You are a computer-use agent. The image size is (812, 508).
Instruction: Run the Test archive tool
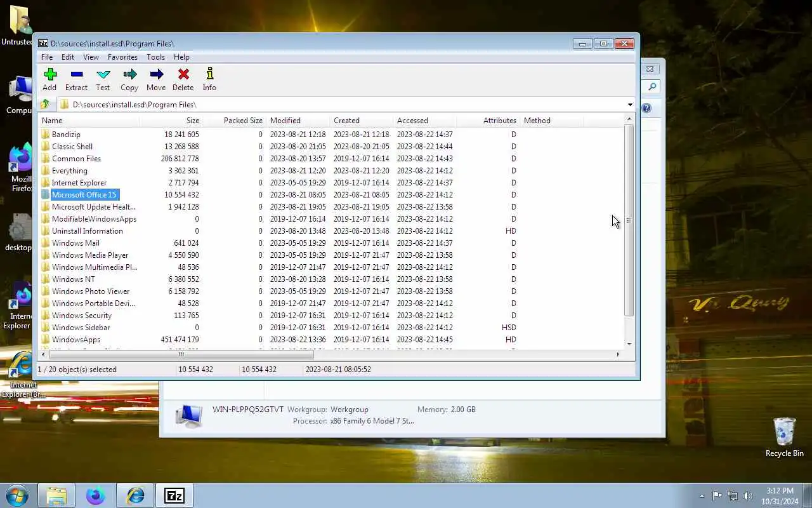[103, 74]
